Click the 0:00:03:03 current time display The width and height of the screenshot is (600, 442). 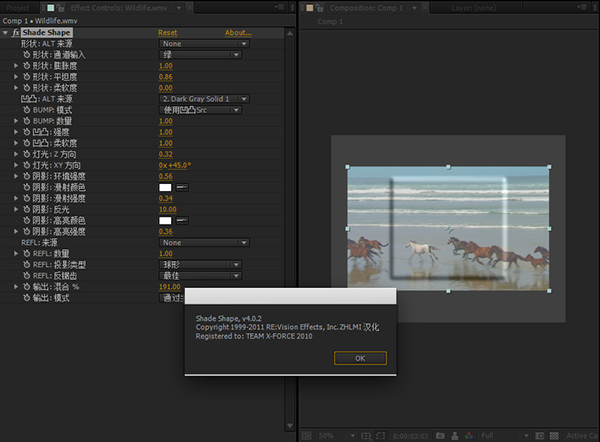(410, 436)
